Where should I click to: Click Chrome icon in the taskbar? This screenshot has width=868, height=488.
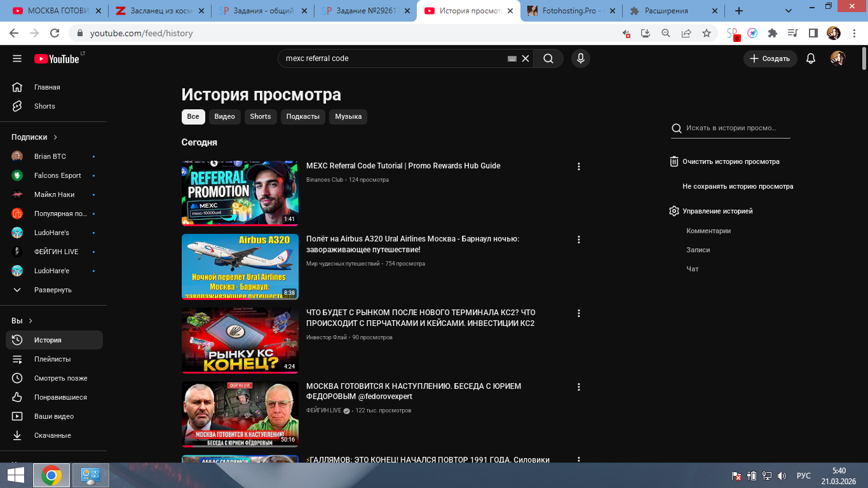click(51, 475)
